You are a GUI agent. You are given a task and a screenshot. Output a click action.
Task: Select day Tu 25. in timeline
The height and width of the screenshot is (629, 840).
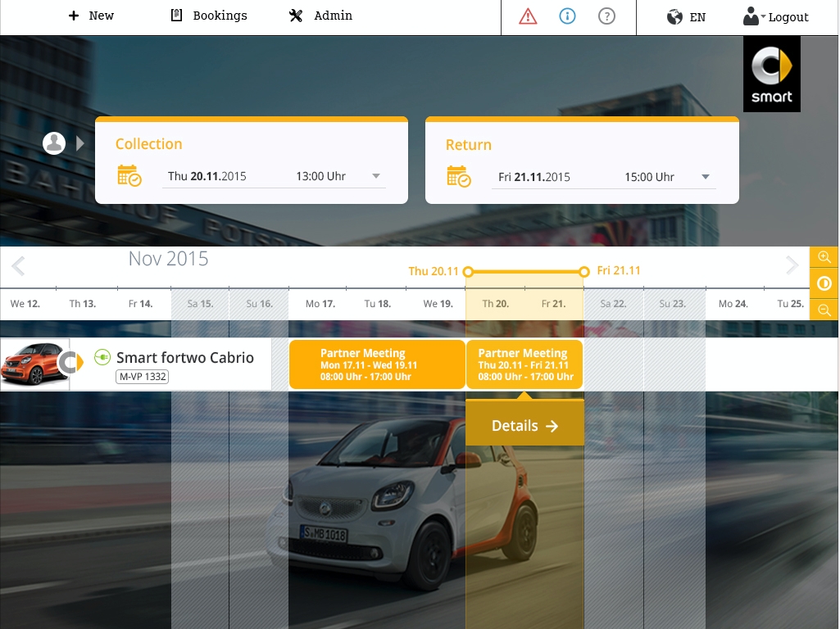tap(791, 304)
